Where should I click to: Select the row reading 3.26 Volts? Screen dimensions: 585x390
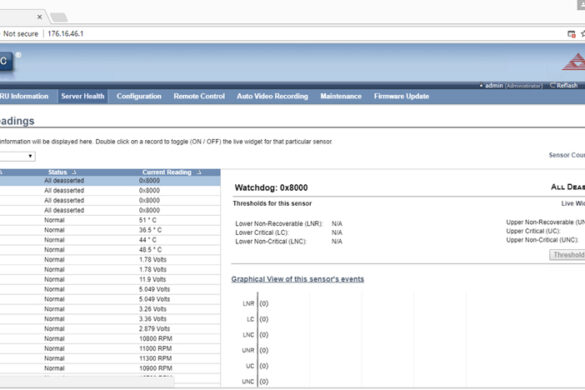click(110, 309)
